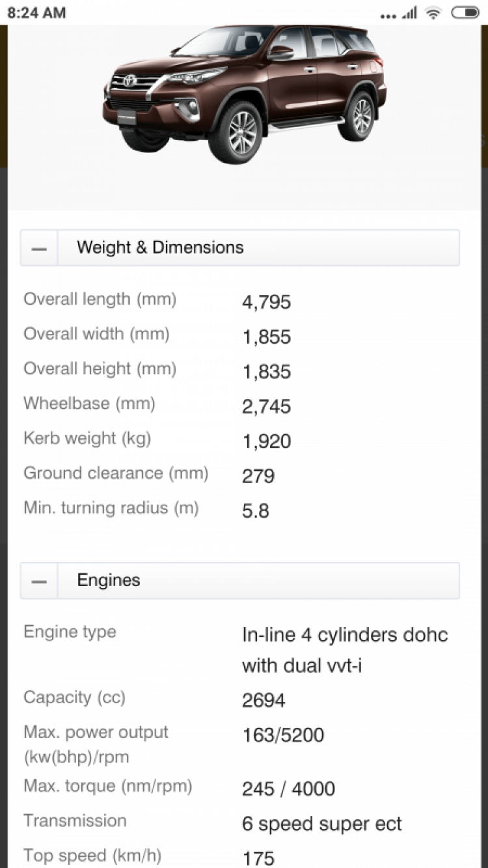Select the Max. torque (nm/rpm) label

click(x=108, y=786)
